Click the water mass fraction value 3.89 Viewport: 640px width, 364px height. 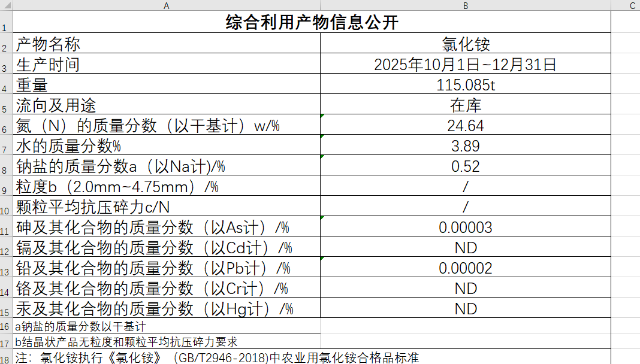(466, 146)
